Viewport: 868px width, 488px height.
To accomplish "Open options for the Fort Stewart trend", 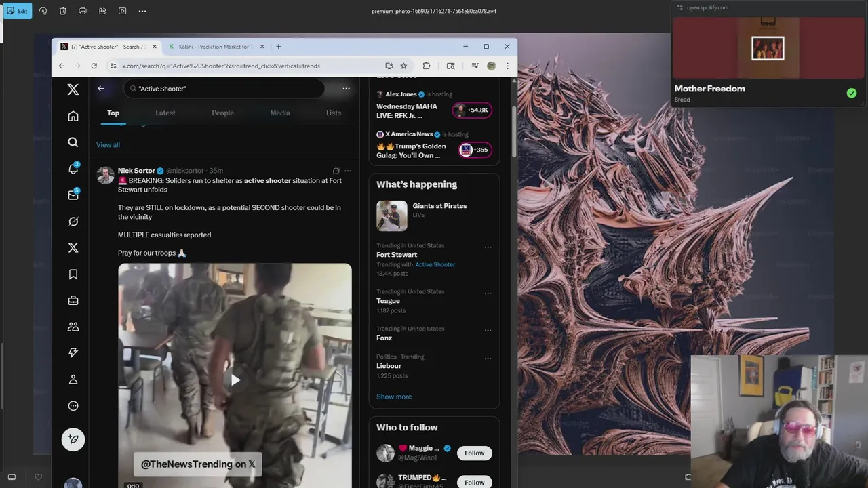I will tap(488, 247).
